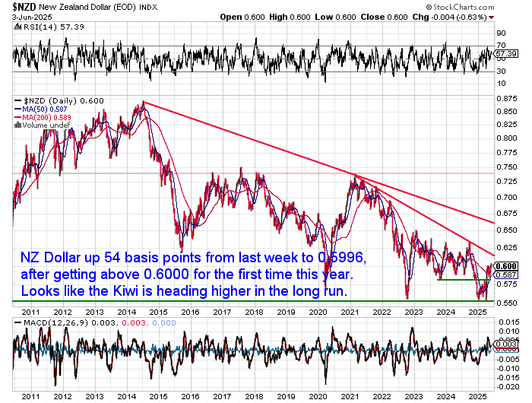This screenshot has width=532, height=403.
Task: Click the blue MACD histogram value '0.000'
Action: click(164, 322)
